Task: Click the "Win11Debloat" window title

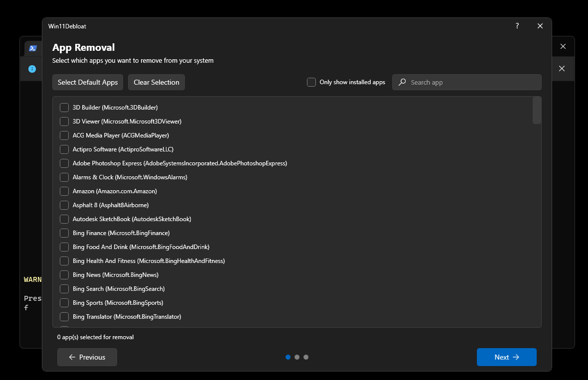Action: [x=67, y=26]
